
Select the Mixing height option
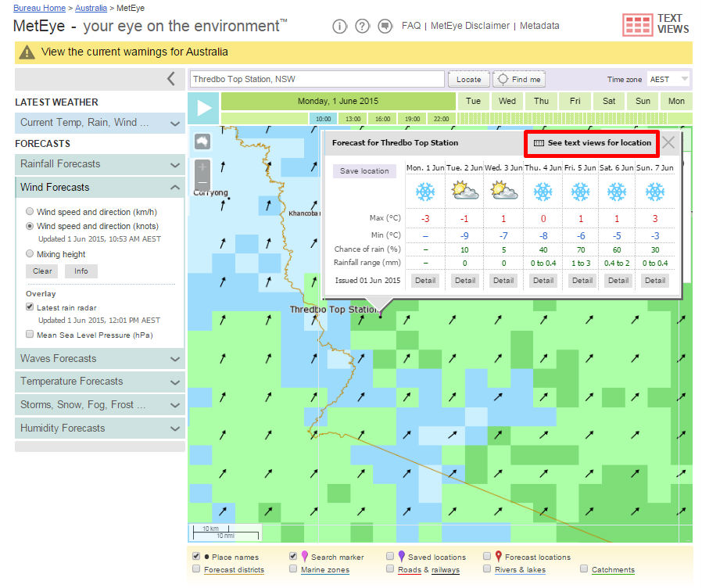pos(30,254)
